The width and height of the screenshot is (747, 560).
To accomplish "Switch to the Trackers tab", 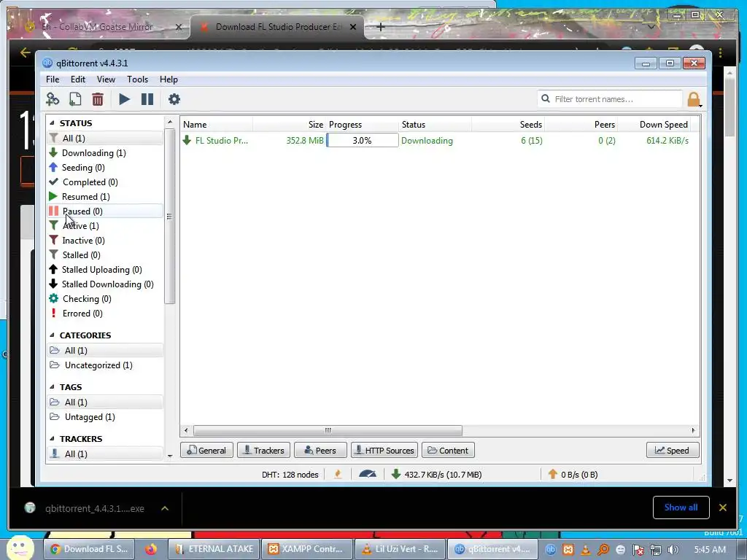I will point(263,451).
